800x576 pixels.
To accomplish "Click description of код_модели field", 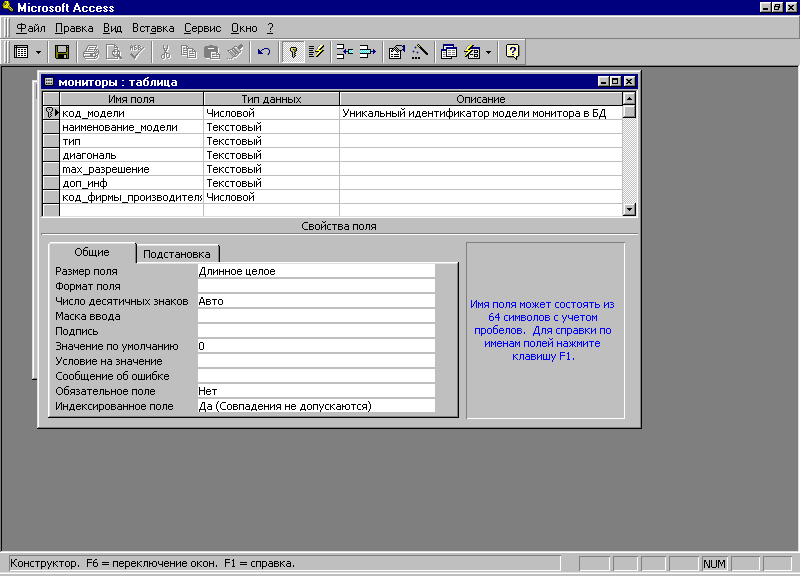I will click(481, 113).
